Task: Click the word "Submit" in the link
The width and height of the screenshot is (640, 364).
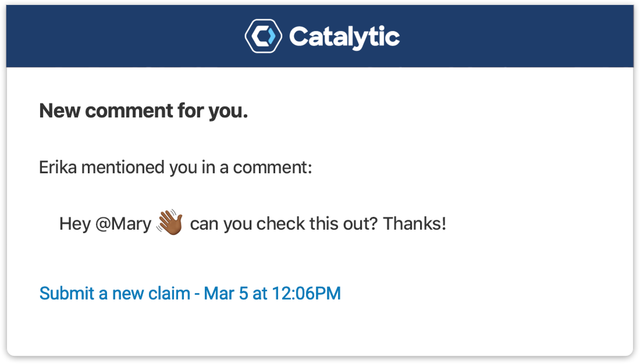Action: point(67,293)
